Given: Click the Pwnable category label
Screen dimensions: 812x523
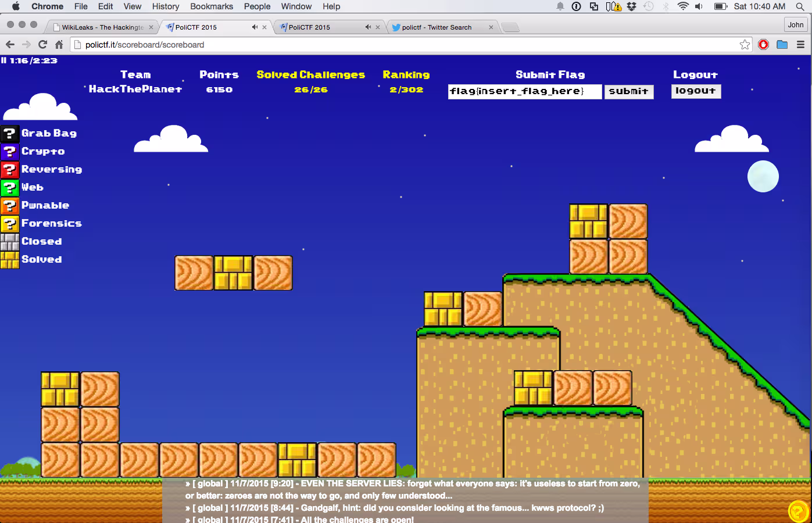Looking at the screenshot, I should click(45, 205).
